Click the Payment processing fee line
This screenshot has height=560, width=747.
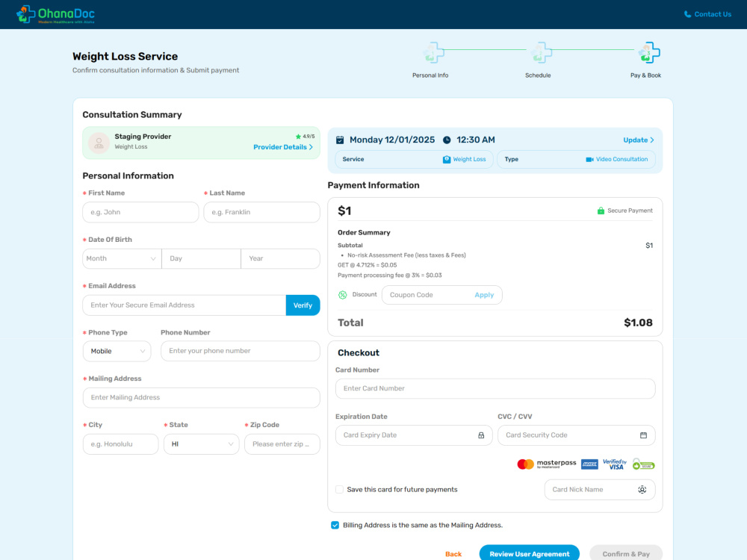(390, 276)
